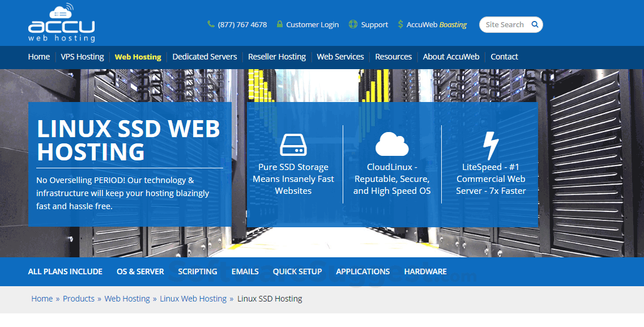Click the AccuWeb cloud logo icon
Viewport: 644px width, 327px height.
(61, 10)
